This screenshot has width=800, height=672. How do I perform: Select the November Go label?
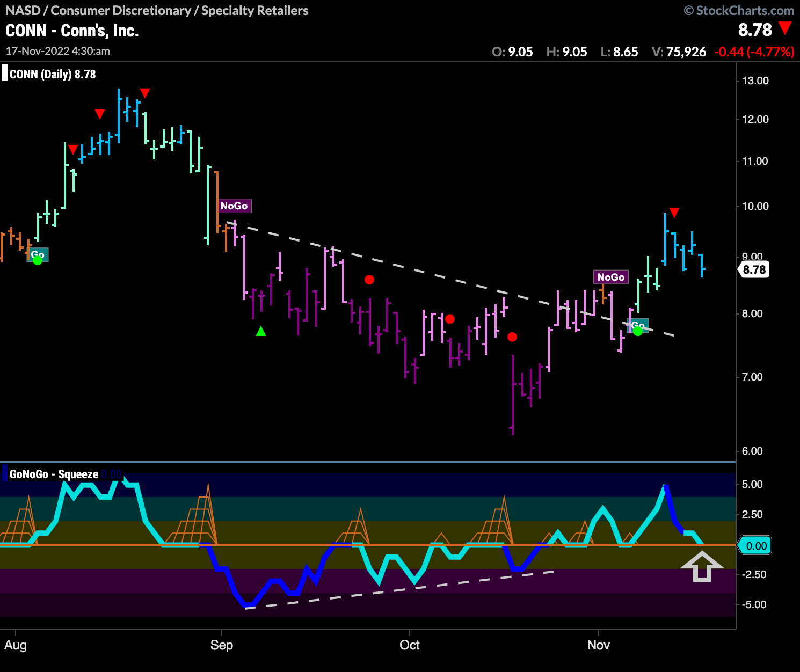pyautogui.click(x=638, y=325)
